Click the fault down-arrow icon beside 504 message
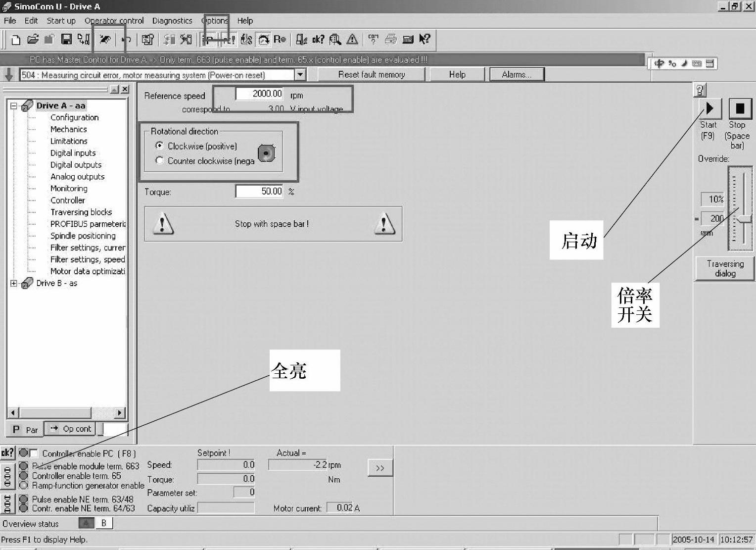 coord(9,75)
